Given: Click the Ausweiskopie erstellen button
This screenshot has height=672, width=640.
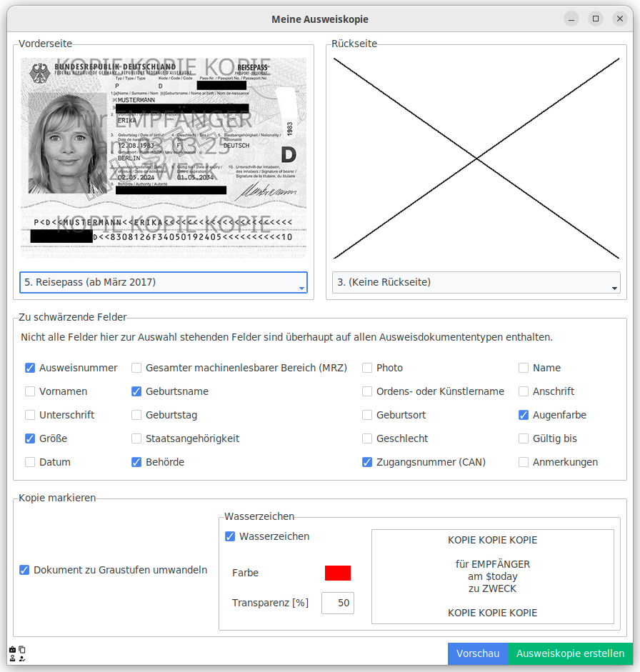Looking at the screenshot, I should pos(571,653).
